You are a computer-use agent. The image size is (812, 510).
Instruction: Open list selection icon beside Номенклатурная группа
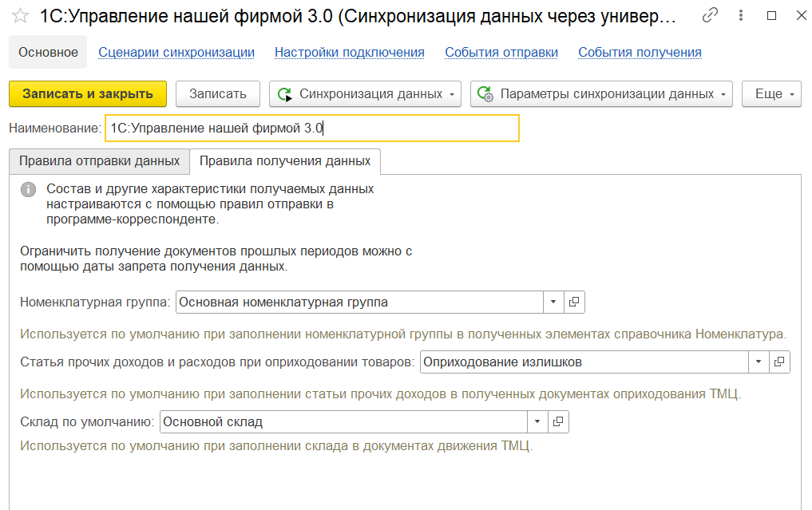coord(573,302)
